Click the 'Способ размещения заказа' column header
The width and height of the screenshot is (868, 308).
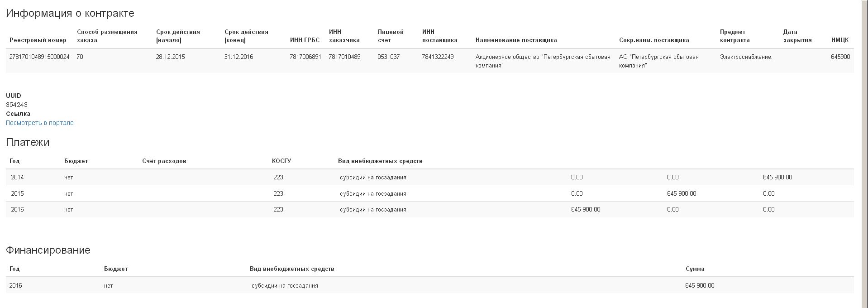(x=107, y=36)
